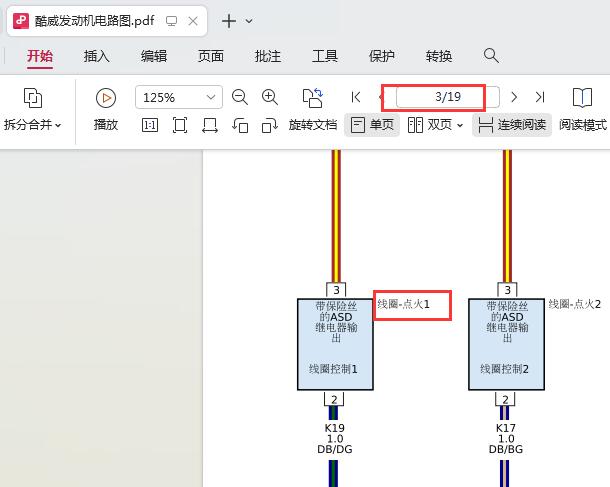Click the 3/19 page number field
The image size is (610, 487).
tap(447, 97)
